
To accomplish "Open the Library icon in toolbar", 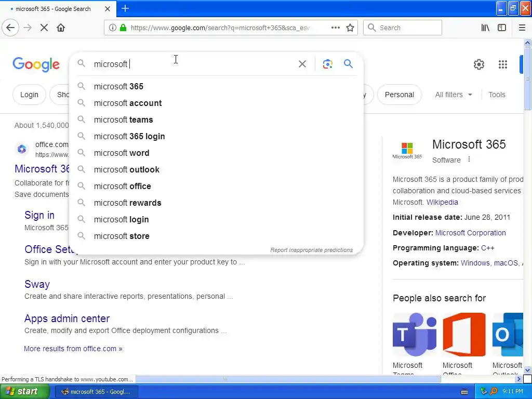I will coord(485,28).
